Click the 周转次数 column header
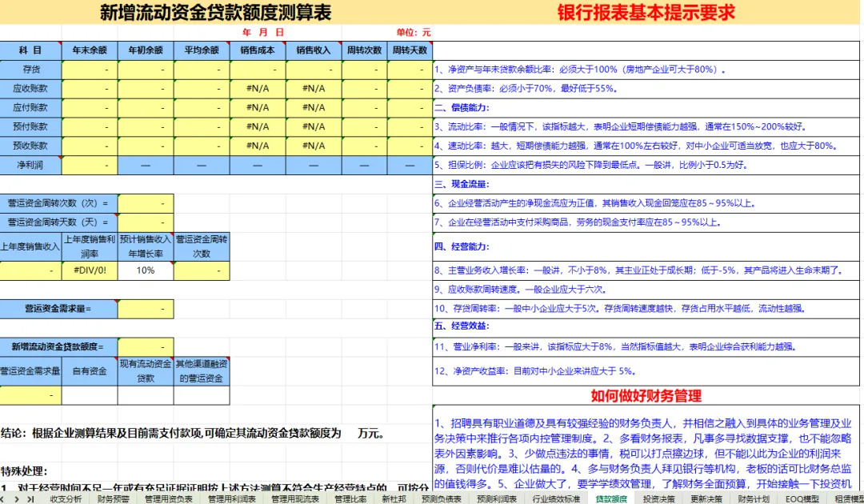The height and width of the screenshot is (504, 864). pos(364,50)
